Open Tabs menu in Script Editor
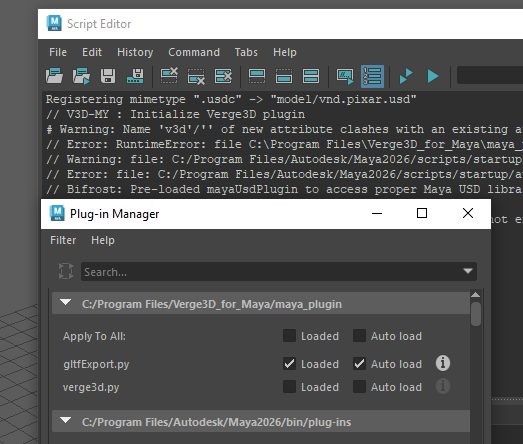The image size is (523, 444). tap(246, 52)
